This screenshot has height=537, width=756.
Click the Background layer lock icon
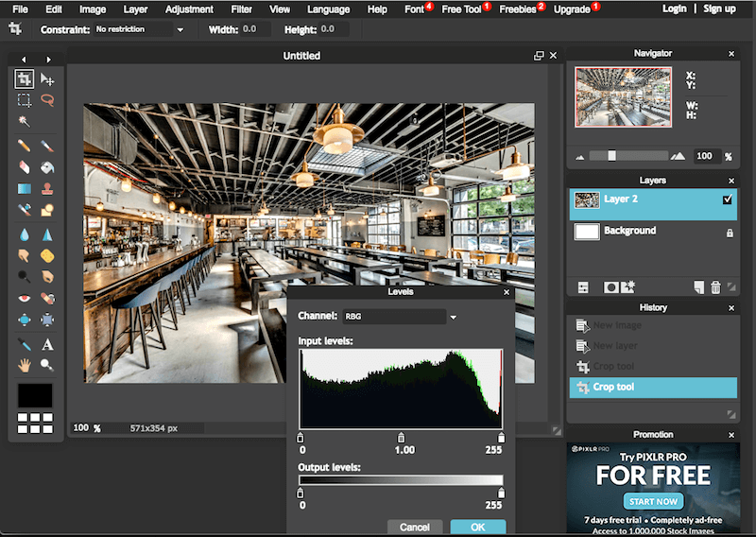click(x=729, y=232)
